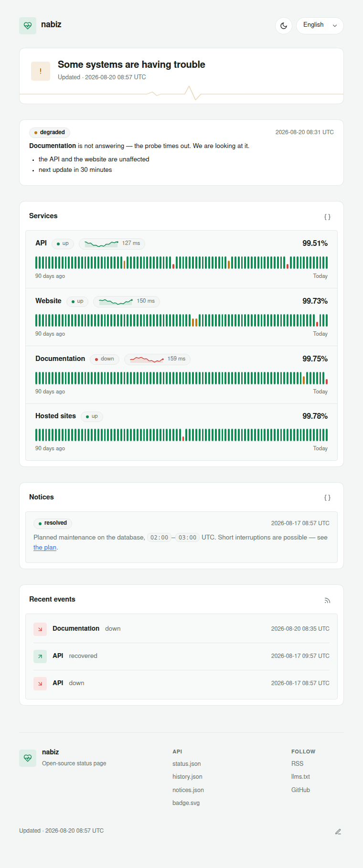363x868 pixels.
Task: Click the edit pencil icon in footer
Action: [338, 832]
